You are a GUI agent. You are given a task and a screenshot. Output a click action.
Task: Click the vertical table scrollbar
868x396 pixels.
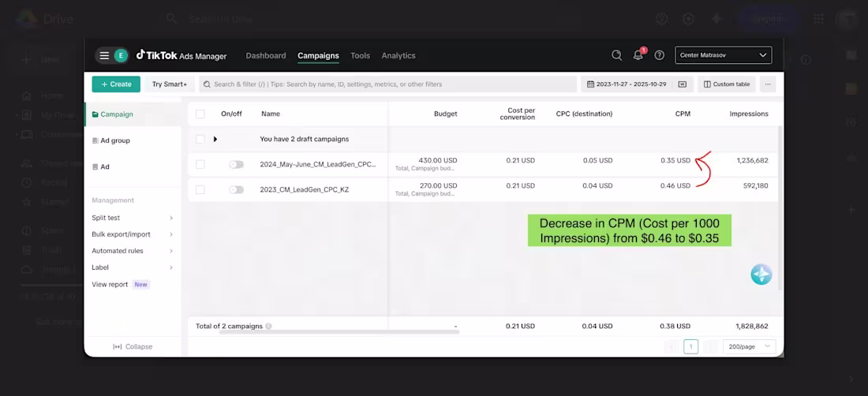point(780,207)
